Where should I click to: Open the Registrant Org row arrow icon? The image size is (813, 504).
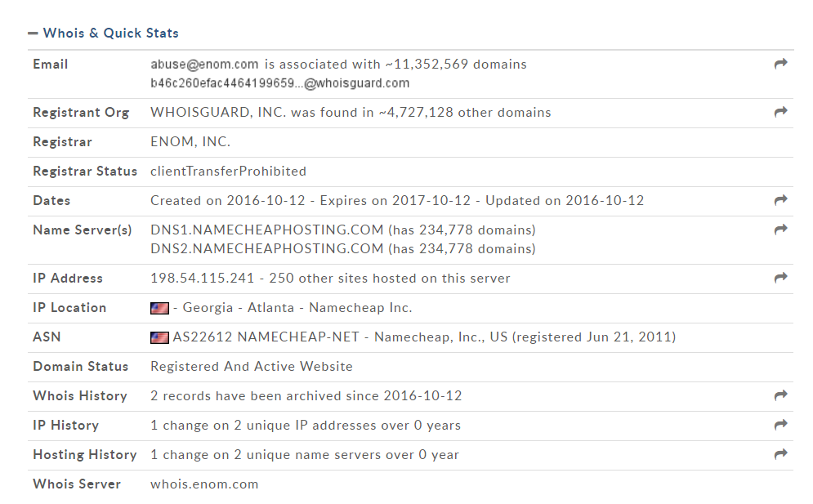coord(780,112)
